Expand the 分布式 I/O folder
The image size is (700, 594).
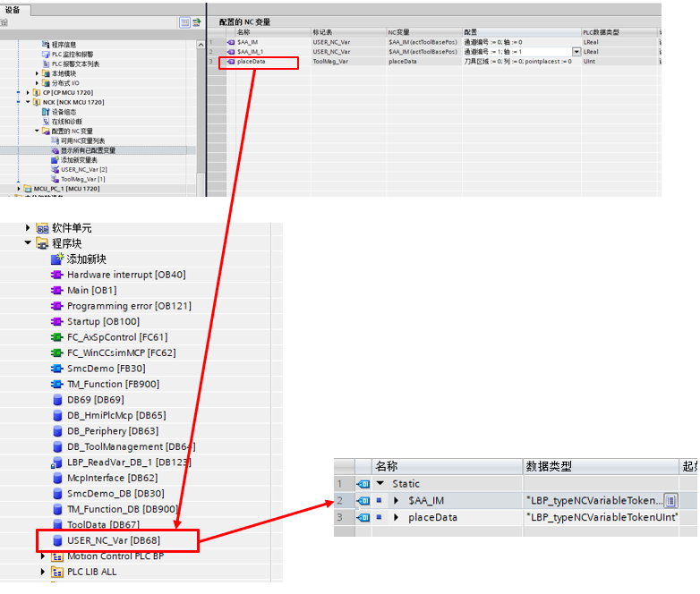coord(37,83)
